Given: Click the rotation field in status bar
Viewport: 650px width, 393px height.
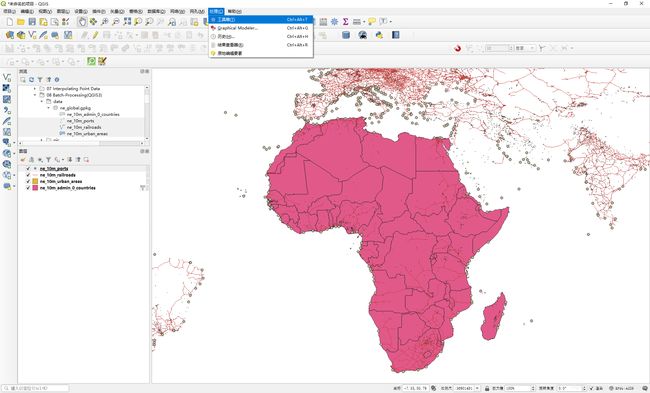Looking at the screenshot, I should coord(570,388).
